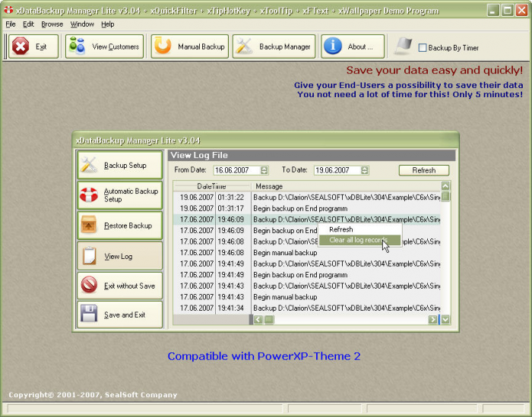This screenshot has height=417, width=532.
Task: Click the horizontal scrollbar thumb in log list
Action: 269,319
